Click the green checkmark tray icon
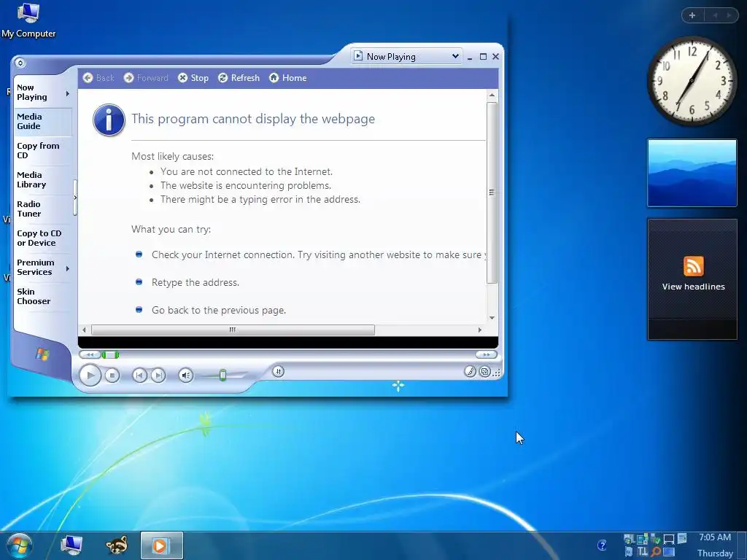The image size is (747, 560). tap(656, 539)
